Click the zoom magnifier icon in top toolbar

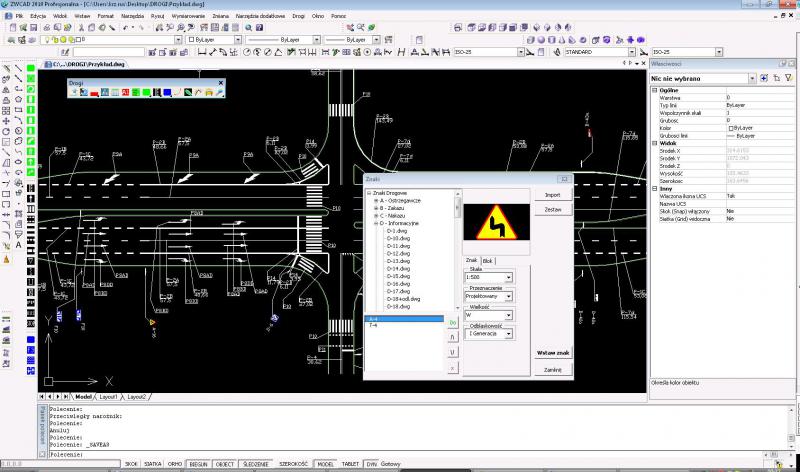pos(248,28)
